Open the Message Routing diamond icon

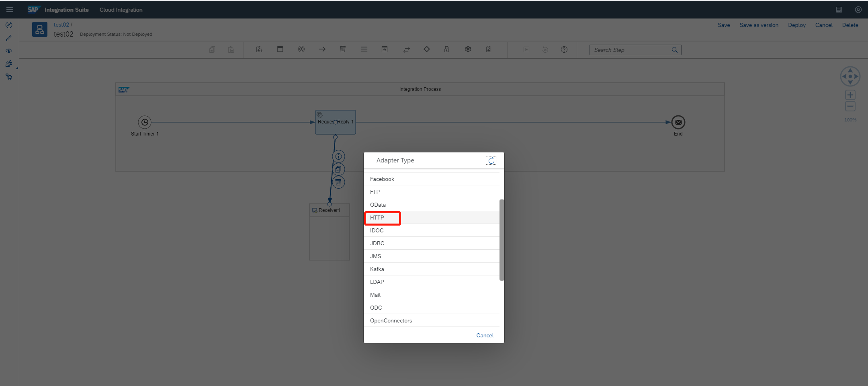(427, 49)
